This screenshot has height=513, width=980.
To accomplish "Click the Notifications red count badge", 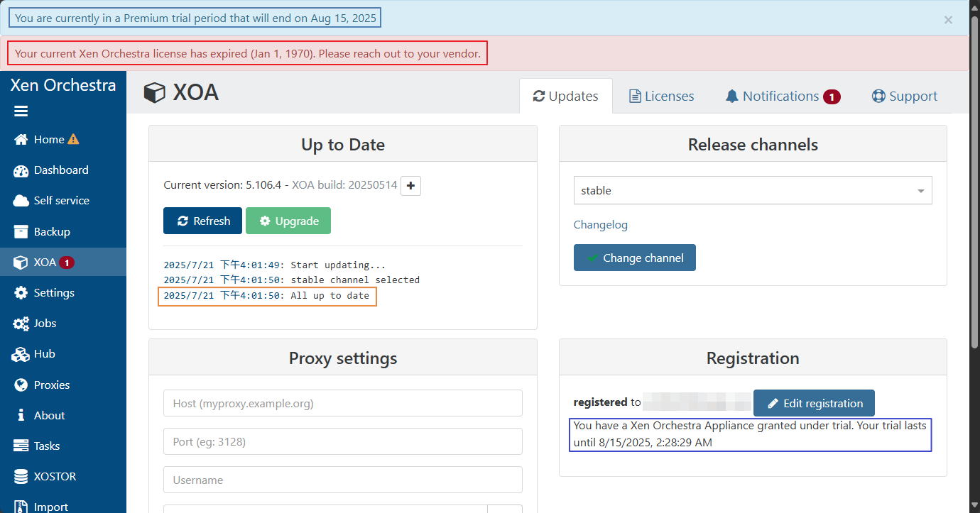I will (x=832, y=96).
